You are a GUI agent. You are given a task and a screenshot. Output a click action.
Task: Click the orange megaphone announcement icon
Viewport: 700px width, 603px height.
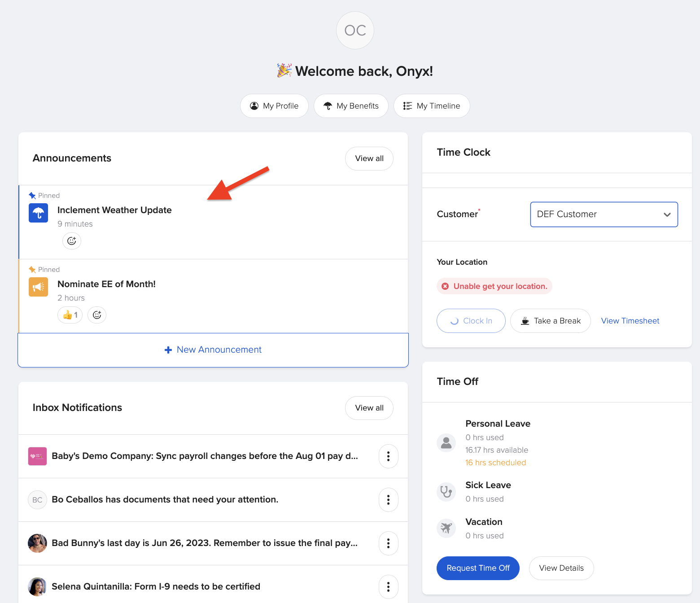pos(39,287)
